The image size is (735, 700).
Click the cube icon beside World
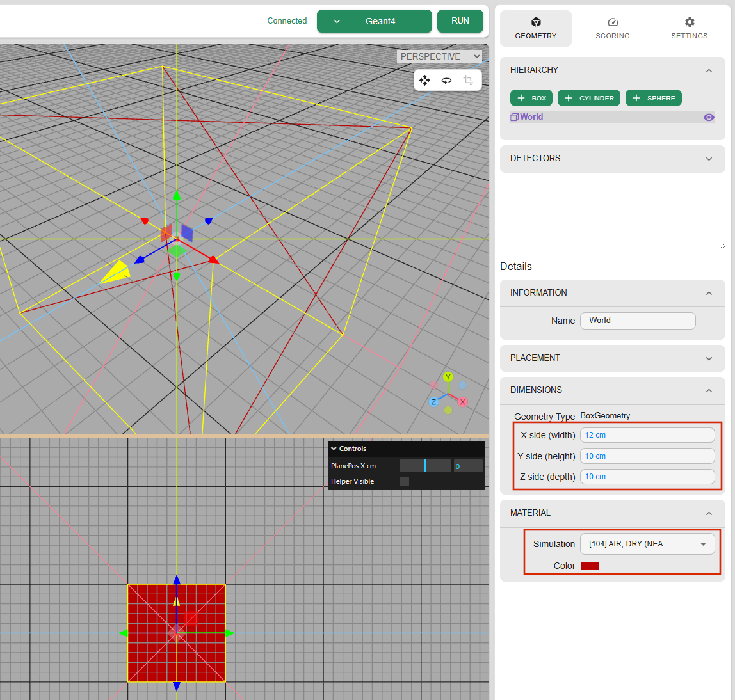click(514, 117)
